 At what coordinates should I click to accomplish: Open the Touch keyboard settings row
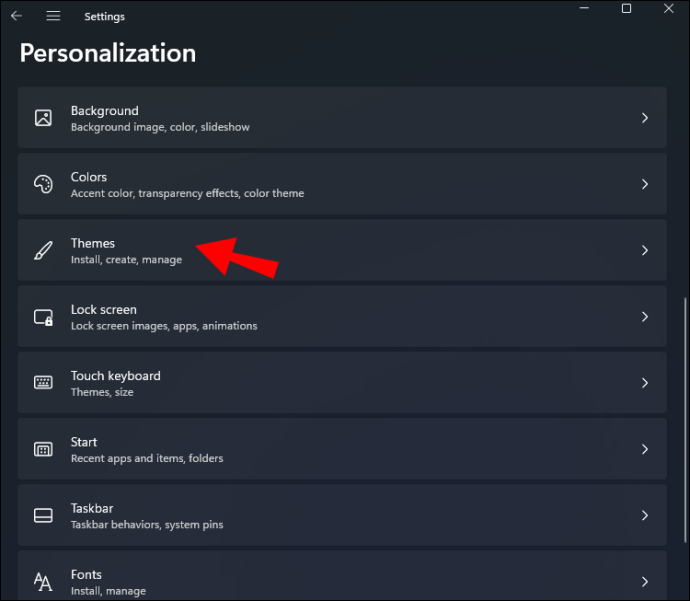tap(340, 383)
